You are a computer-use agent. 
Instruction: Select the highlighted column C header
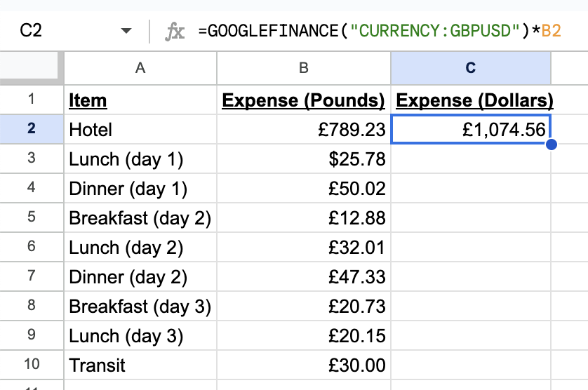(x=470, y=67)
